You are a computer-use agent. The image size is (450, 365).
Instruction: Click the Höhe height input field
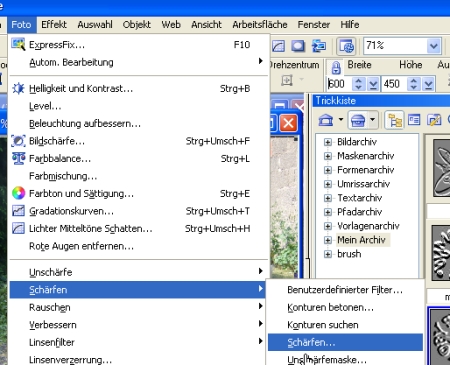394,84
